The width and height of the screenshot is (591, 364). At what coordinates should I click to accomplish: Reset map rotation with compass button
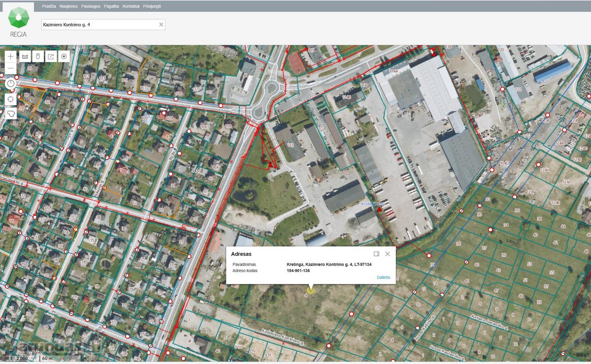pos(11,84)
